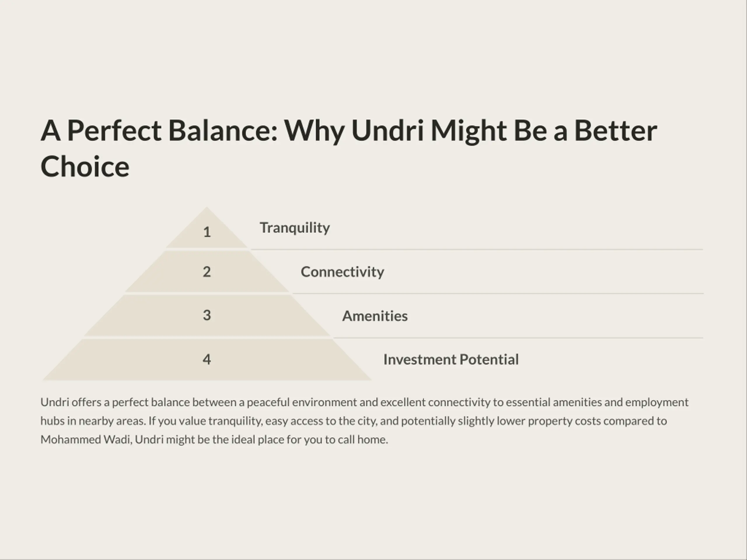Click the divider line below Amenities

[518, 337]
